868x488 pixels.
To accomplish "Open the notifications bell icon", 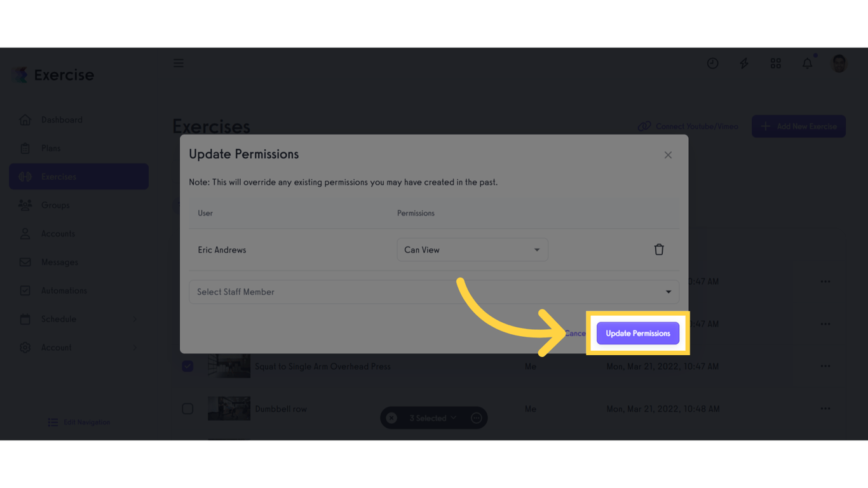I will tap(807, 63).
